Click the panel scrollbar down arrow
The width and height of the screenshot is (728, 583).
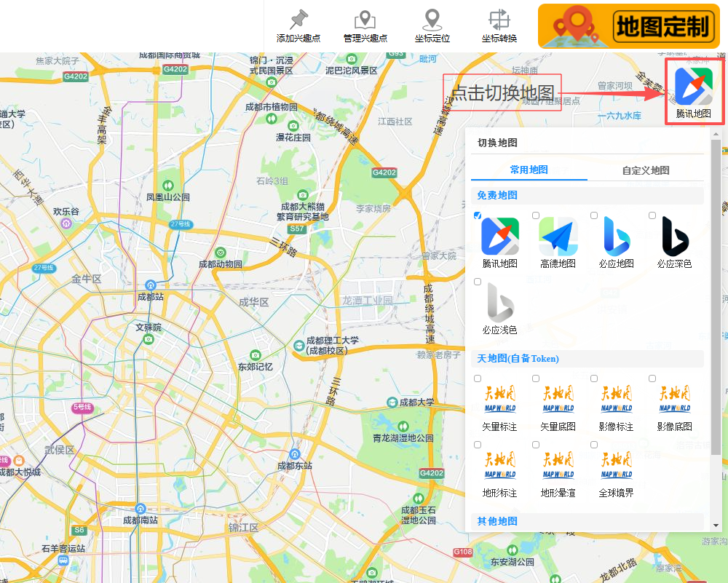[x=716, y=526]
